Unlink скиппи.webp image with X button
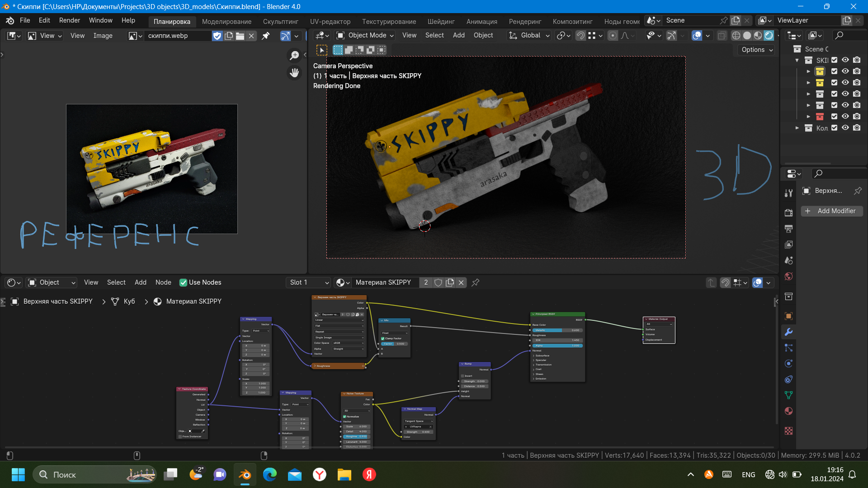868x488 pixels. (x=252, y=36)
